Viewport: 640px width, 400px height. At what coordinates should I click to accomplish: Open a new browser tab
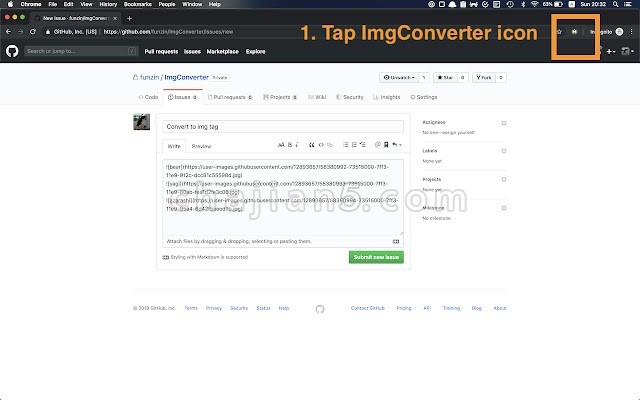129,18
